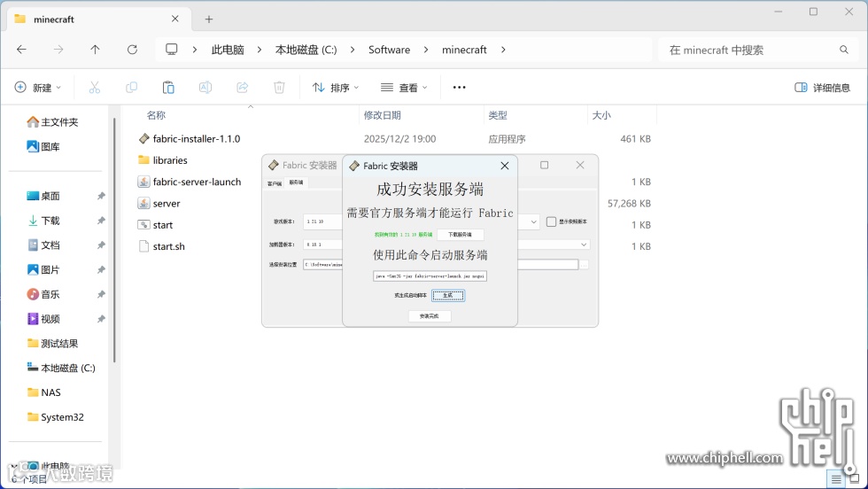Click 'minecraft' in the address breadcrumb
This screenshot has width=868, height=489.
[464, 50]
